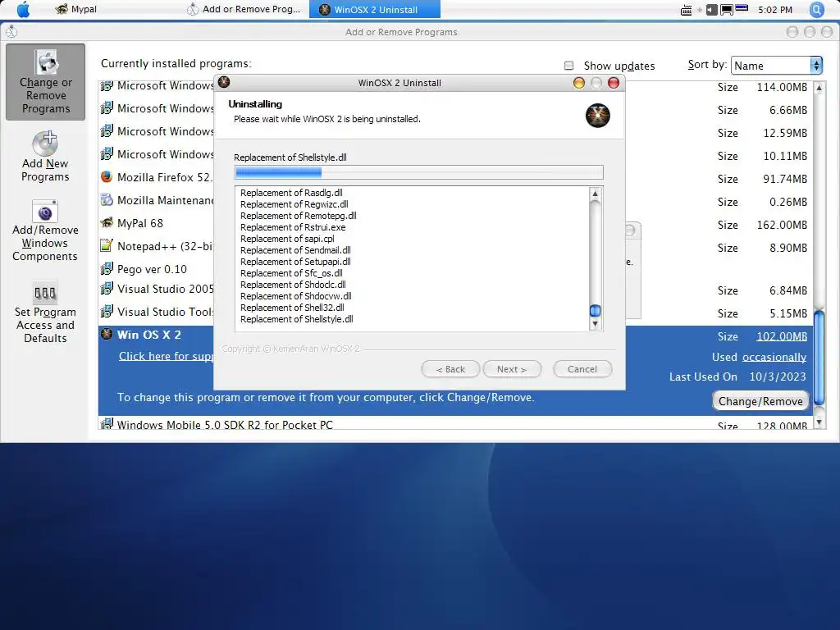840x630 pixels.
Task: Open Add New Programs sidebar icon
Action: tap(46, 157)
